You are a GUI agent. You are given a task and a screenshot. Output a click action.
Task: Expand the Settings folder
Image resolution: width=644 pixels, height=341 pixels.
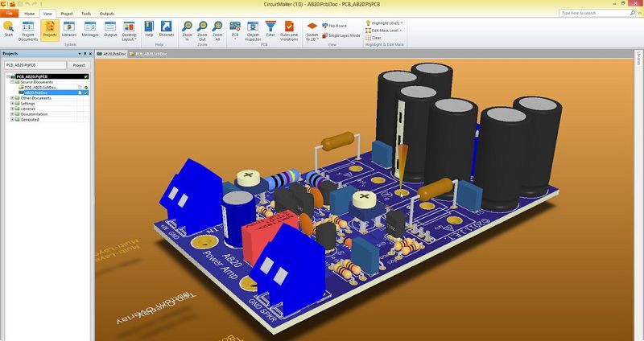pos(12,104)
